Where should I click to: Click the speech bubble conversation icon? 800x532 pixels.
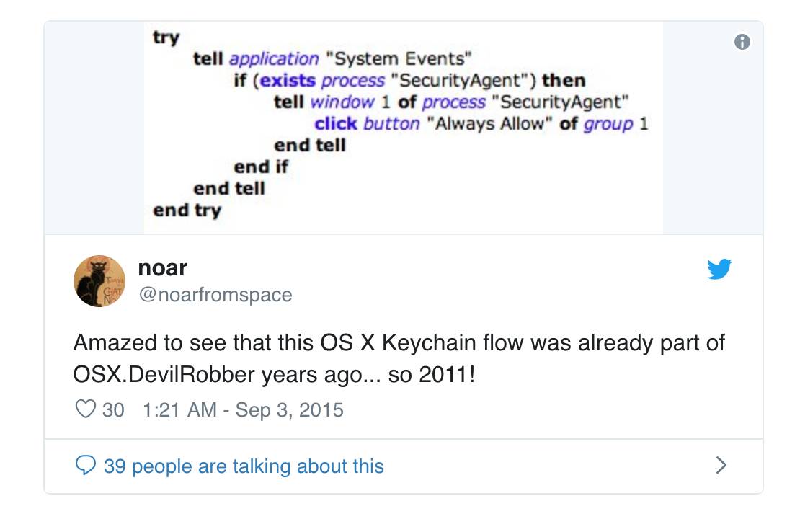[x=85, y=466]
